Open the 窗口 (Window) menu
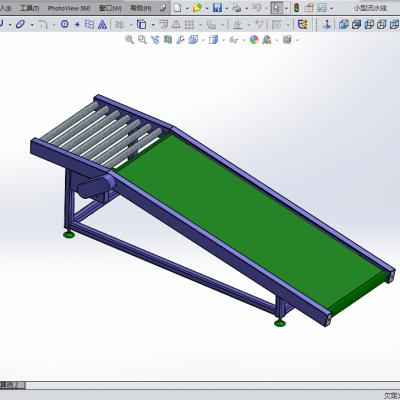The height and width of the screenshot is (400, 400). coord(110,8)
